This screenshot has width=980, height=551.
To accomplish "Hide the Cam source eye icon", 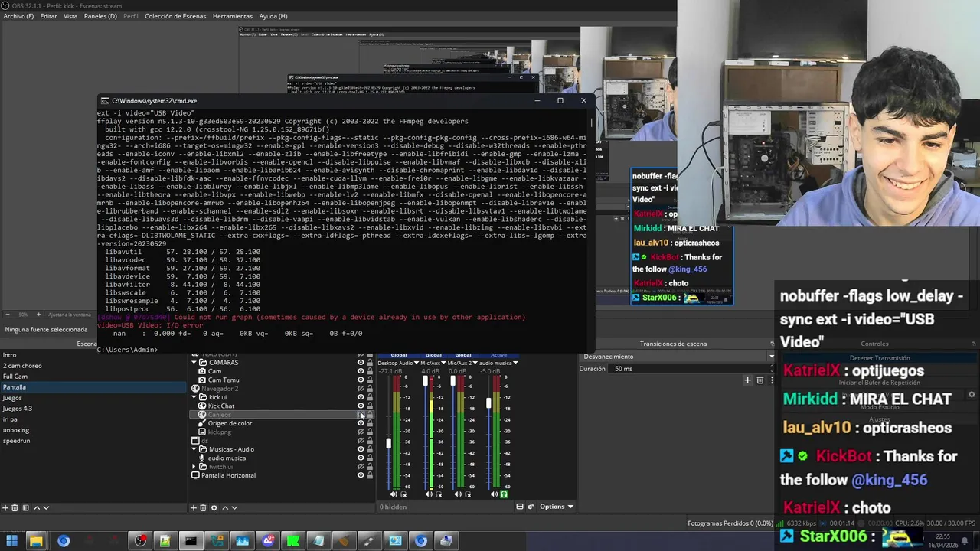I will point(361,371).
